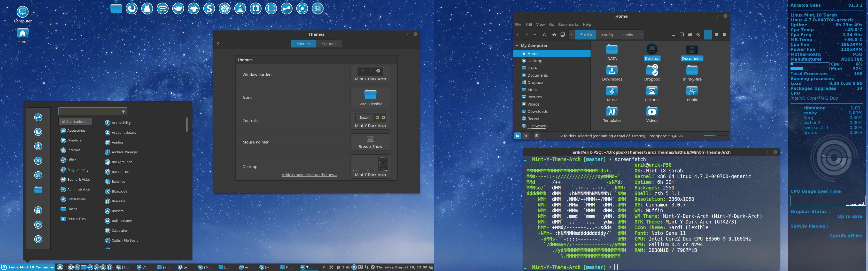Open the Public folder in file view
This screenshot has width=868, height=271.
tap(692, 94)
